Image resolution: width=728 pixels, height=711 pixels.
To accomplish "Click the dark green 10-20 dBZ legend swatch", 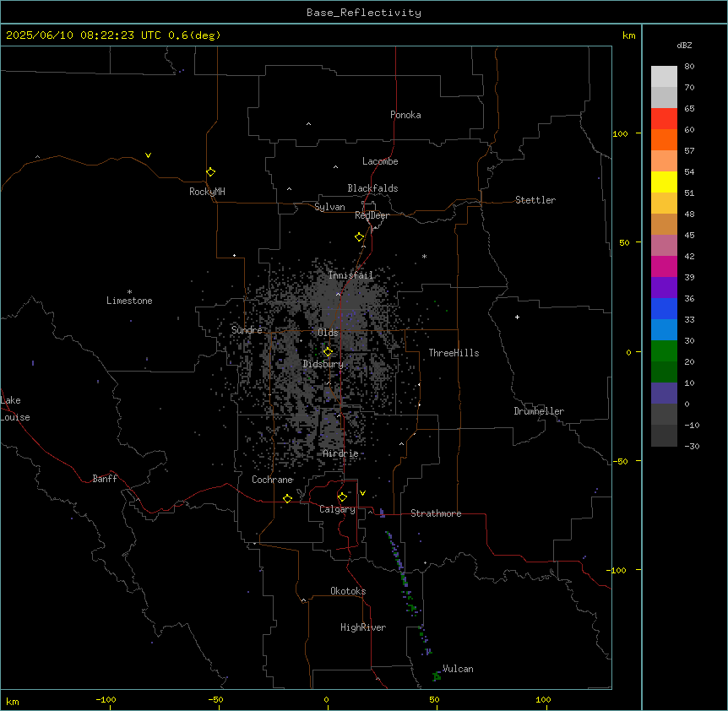I will tap(664, 372).
